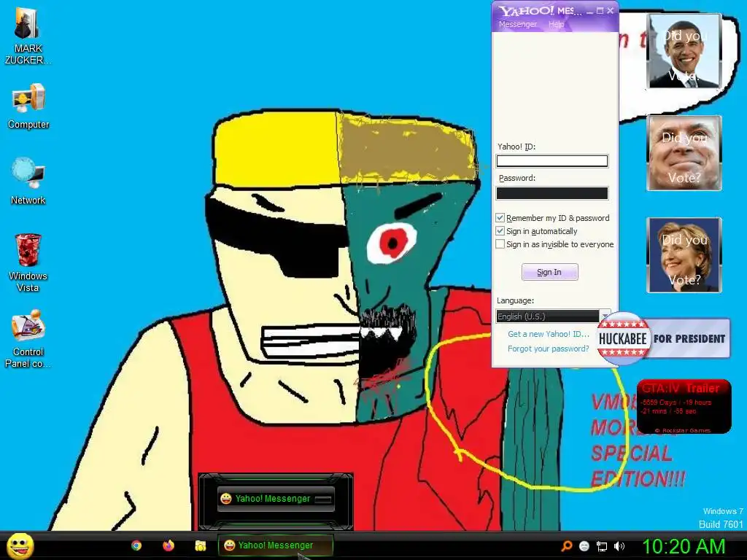Screen dimensions: 747x560
Task: Open the Help menu in Yahoo Messenger
Action: pyautogui.click(x=556, y=24)
